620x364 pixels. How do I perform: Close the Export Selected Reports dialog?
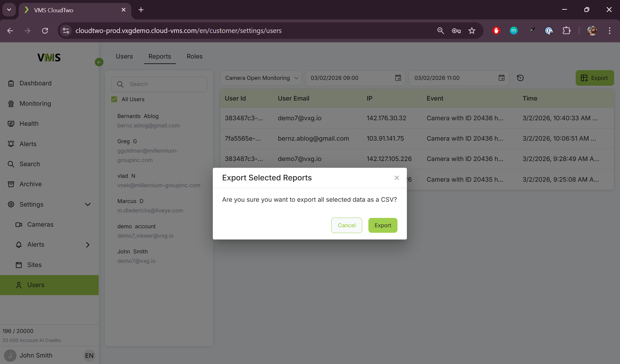(397, 178)
